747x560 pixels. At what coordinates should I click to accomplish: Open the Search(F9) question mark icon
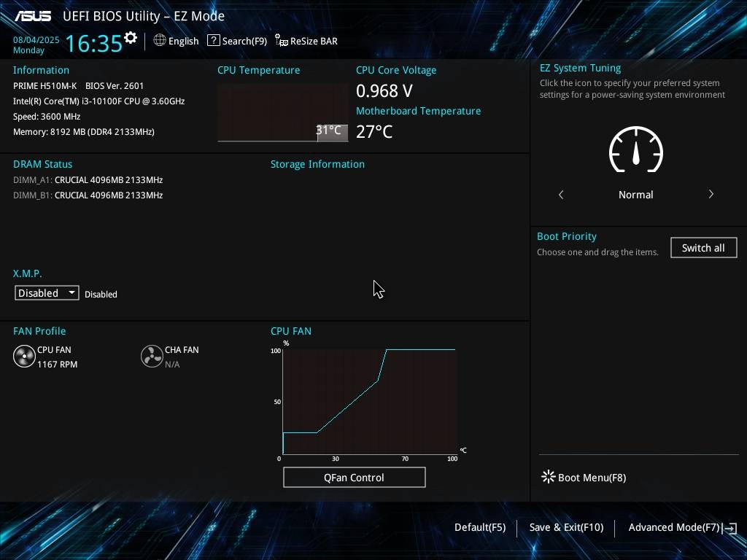(214, 41)
